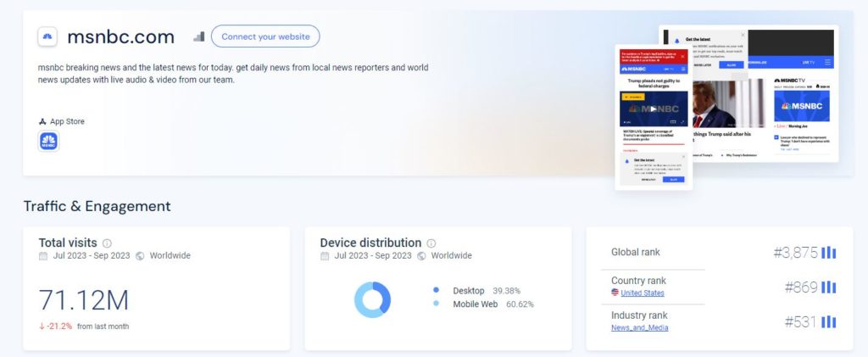Click the Desktop legend dot

click(x=437, y=290)
